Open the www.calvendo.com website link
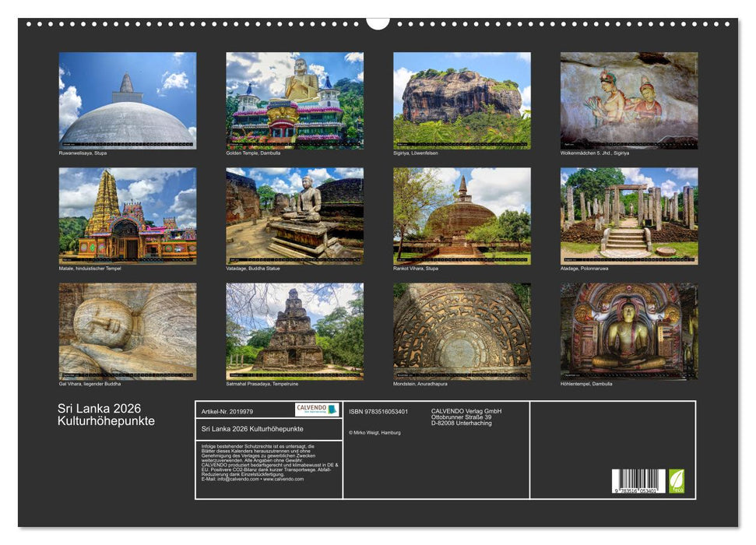The image size is (756, 545). [282, 480]
